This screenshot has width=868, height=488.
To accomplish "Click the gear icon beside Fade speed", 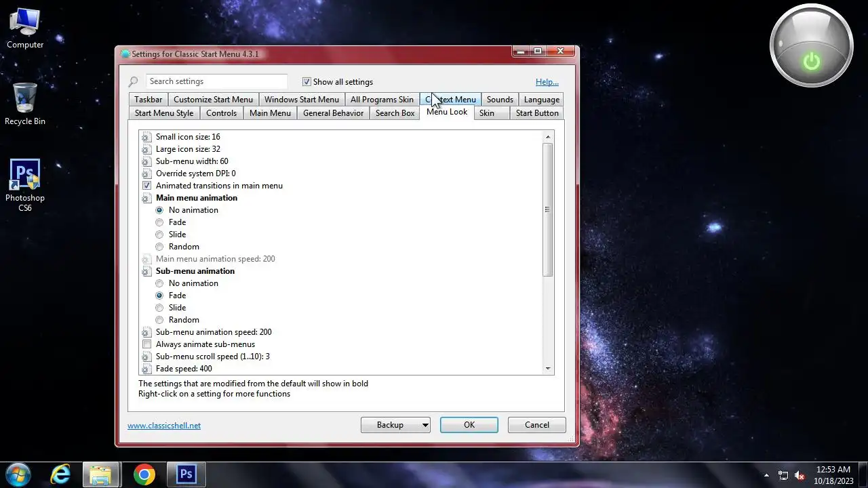I will coord(146,369).
